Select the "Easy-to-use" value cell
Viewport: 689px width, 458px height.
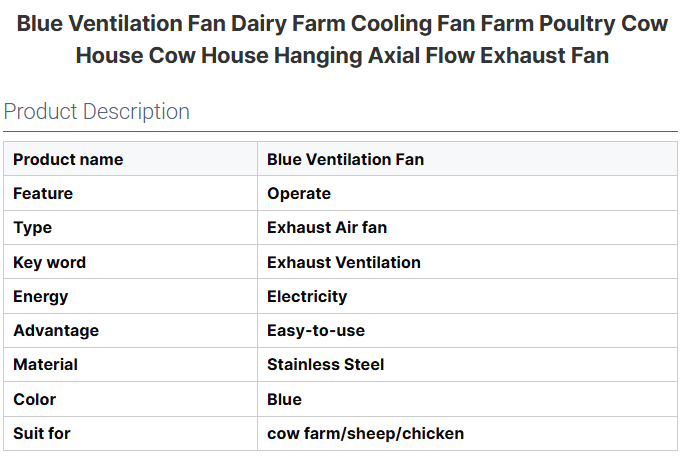(x=316, y=330)
